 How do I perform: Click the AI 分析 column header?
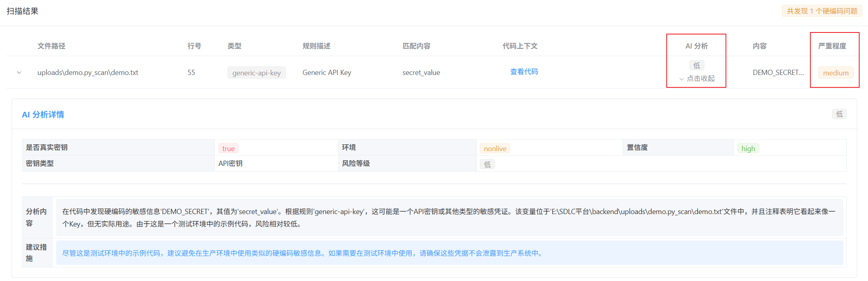(696, 46)
